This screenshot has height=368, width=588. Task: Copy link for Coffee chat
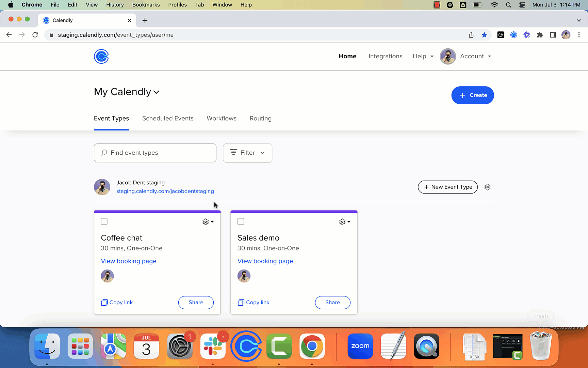pos(117,303)
